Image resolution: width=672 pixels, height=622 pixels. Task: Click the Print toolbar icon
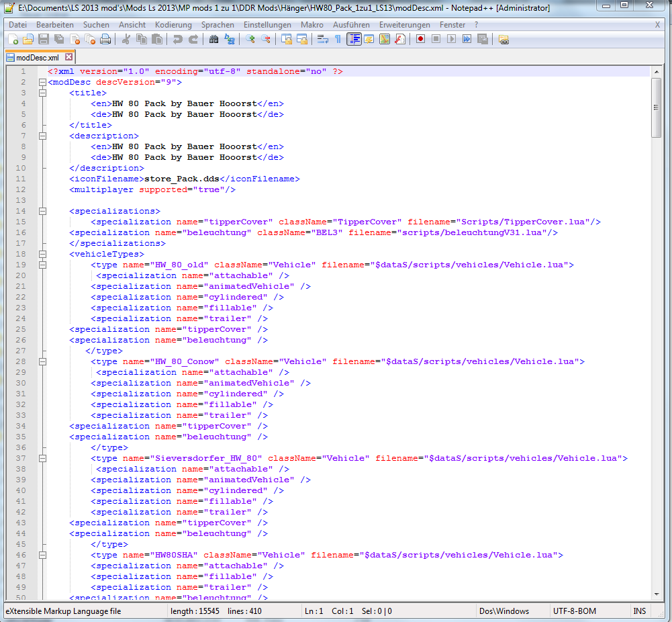[x=105, y=40]
